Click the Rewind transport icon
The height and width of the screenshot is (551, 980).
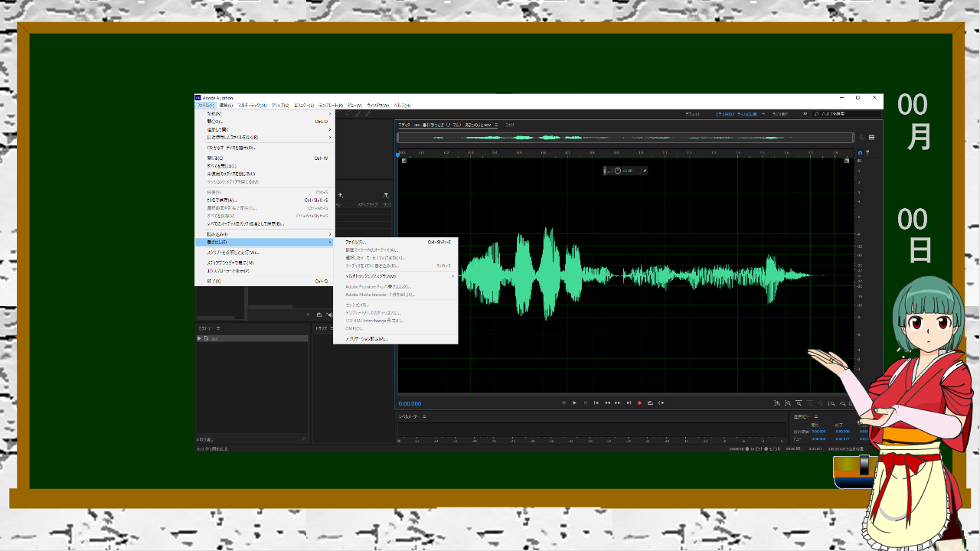pyautogui.click(x=607, y=403)
